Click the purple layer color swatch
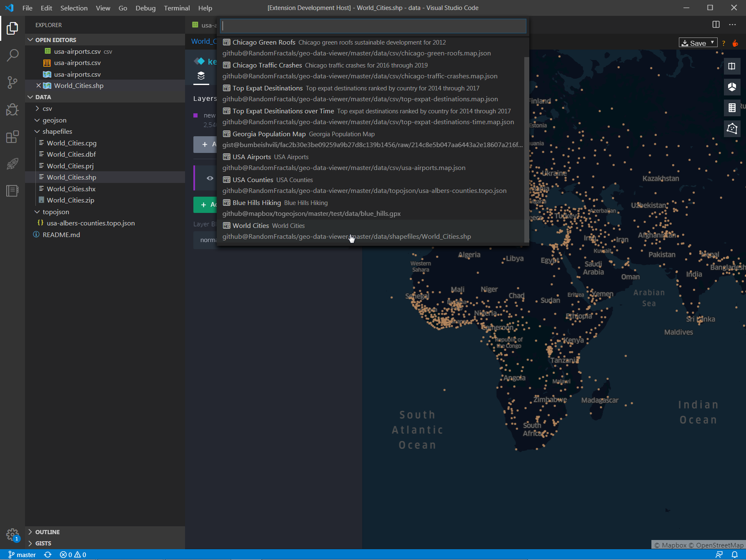The height and width of the screenshot is (560, 746). (x=195, y=115)
